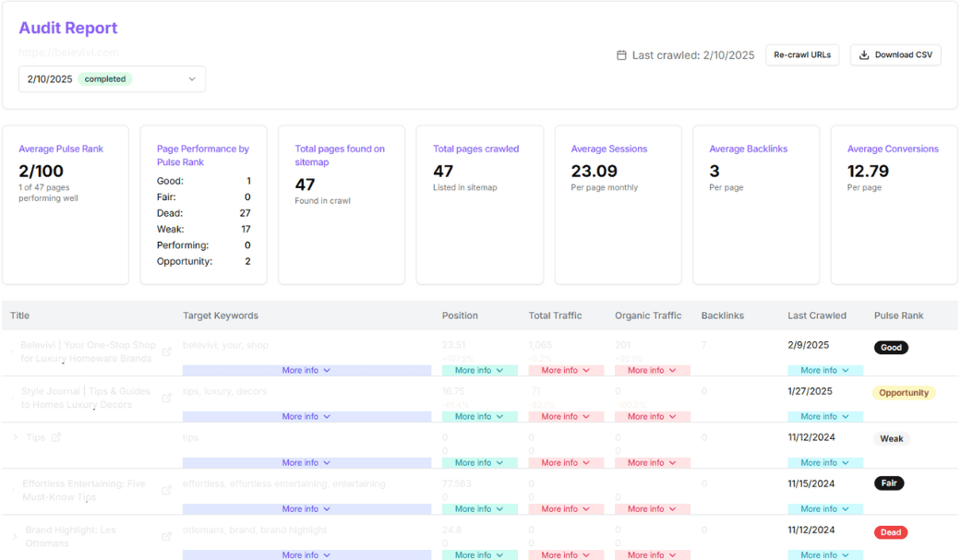Image resolution: width=961 pixels, height=560 pixels.
Task: Click the Weak: 17 performance entry
Action: (x=203, y=229)
